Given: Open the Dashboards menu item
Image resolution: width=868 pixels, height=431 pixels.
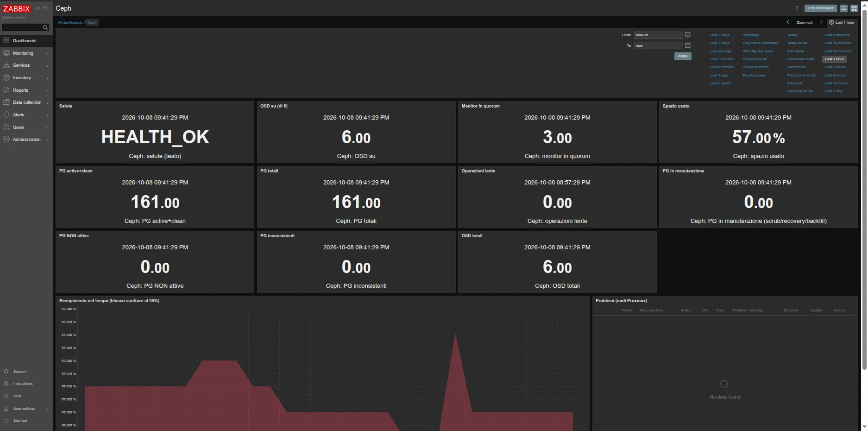Looking at the screenshot, I should coord(26,41).
